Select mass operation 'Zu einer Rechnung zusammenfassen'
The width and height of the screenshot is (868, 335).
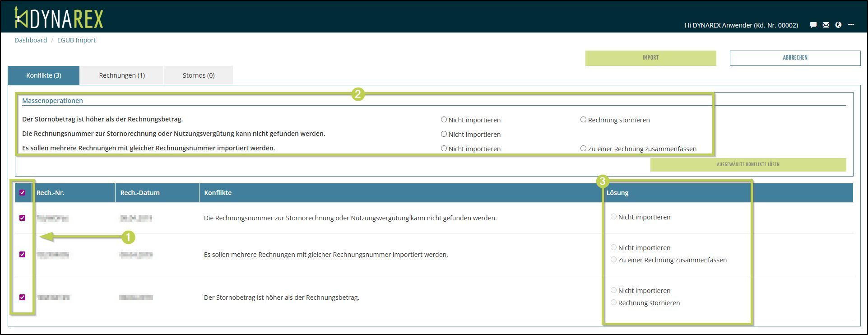click(583, 149)
